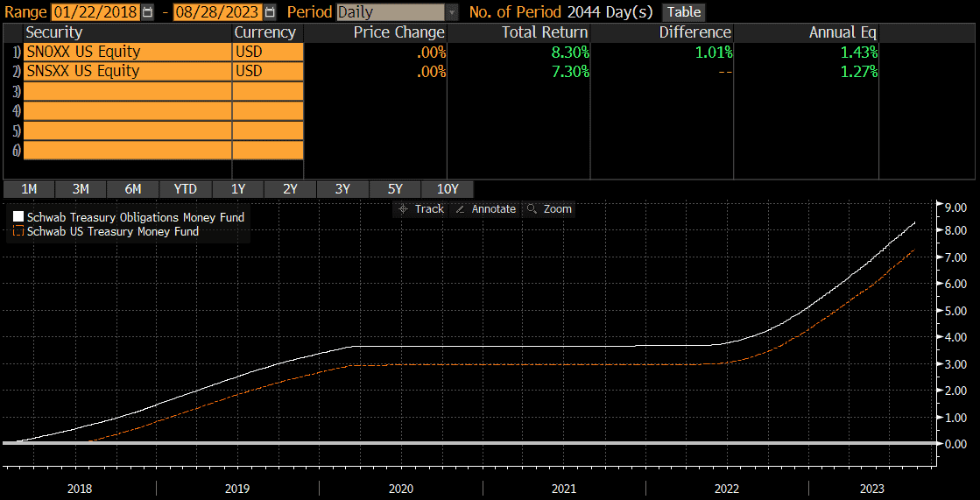Enable the Track crosshair tool

tap(420, 209)
